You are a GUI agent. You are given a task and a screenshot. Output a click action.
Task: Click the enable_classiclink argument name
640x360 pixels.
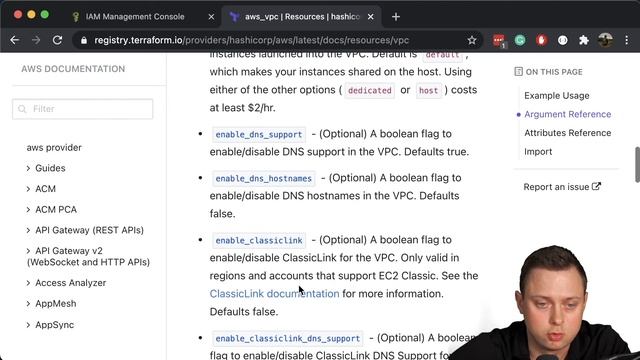click(259, 240)
